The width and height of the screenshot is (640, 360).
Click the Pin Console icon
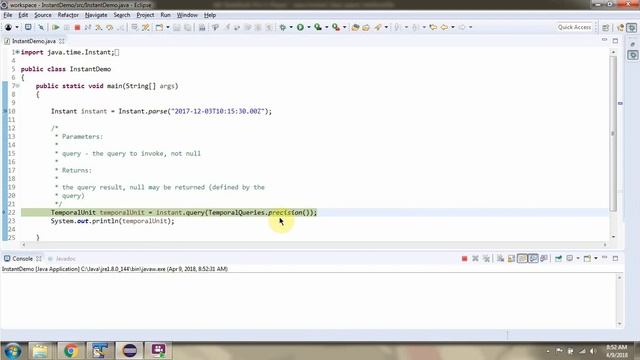(x=558, y=258)
